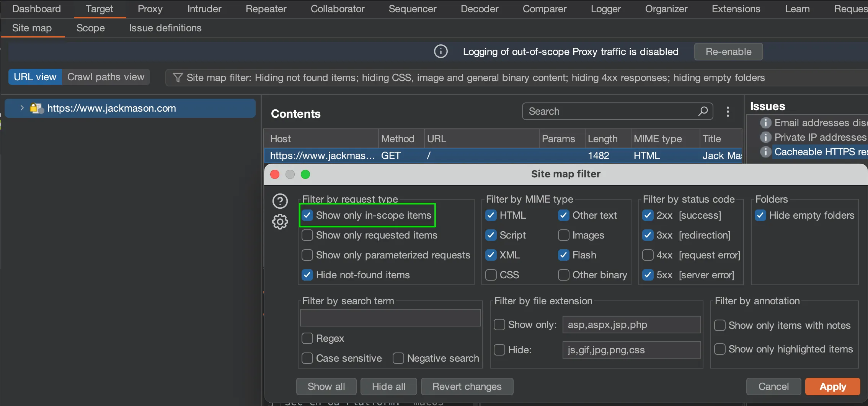The width and height of the screenshot is (868, 406).
Task: Click Re-enable out-of-scope logging
Action: tap(728, 52)
